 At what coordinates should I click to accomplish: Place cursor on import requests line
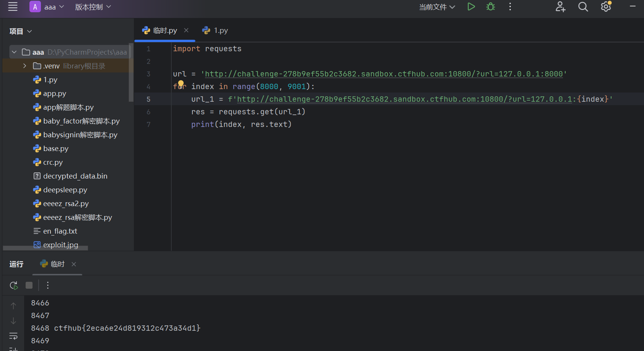point(207,49)
